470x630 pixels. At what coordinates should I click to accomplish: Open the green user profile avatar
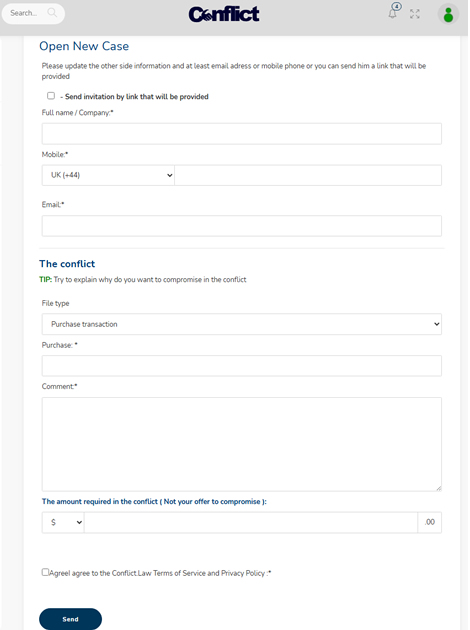pos(448,14)
